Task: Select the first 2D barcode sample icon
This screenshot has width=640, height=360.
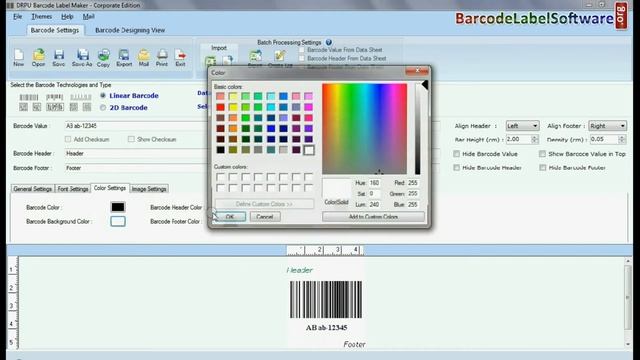Action: tap(24, 107)
